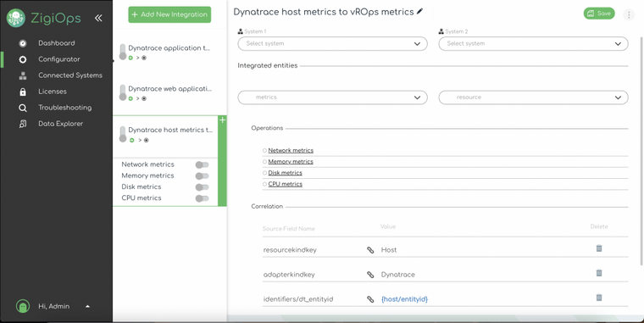
Task: Open the resource entity dropdown
Action: (533, 97)
